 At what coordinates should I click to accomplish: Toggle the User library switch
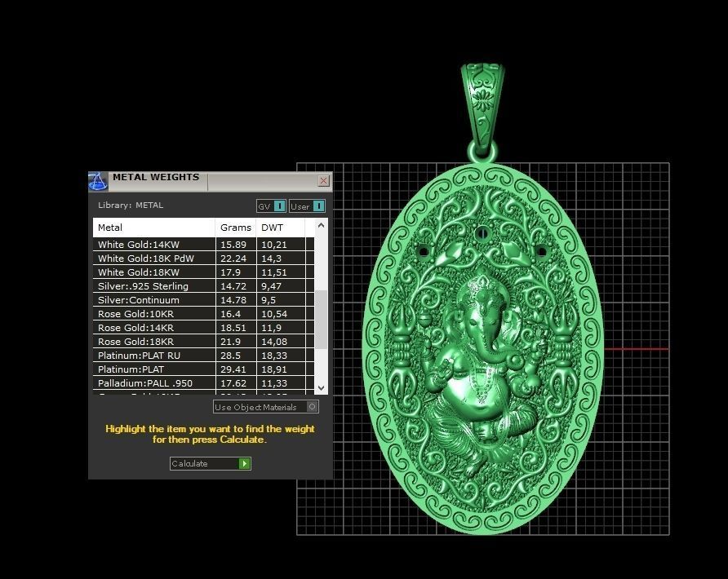(x=308, y=206)
